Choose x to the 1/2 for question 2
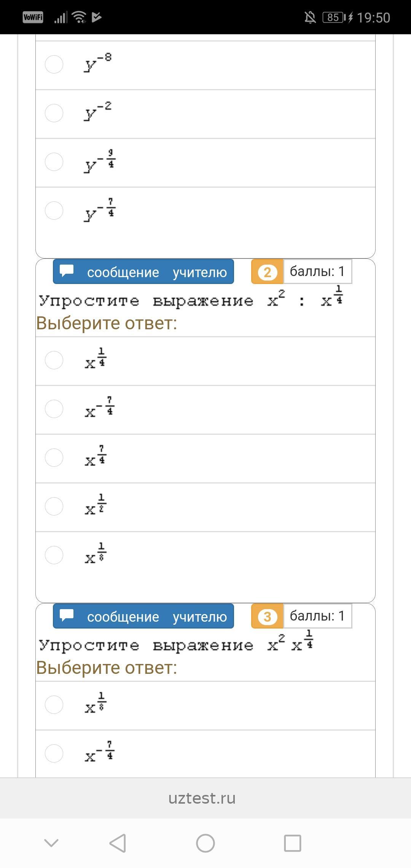The width and height of the screenshot is (411, 868). click(x=54, y=506)
